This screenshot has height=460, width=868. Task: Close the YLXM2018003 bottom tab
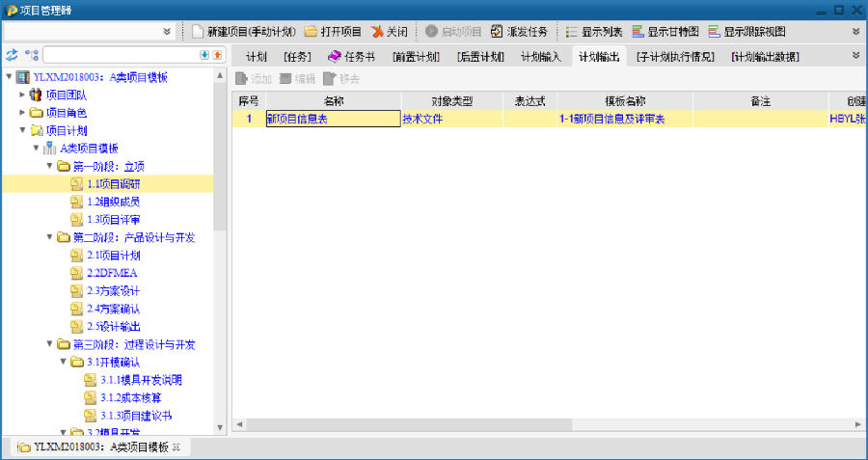176,447
